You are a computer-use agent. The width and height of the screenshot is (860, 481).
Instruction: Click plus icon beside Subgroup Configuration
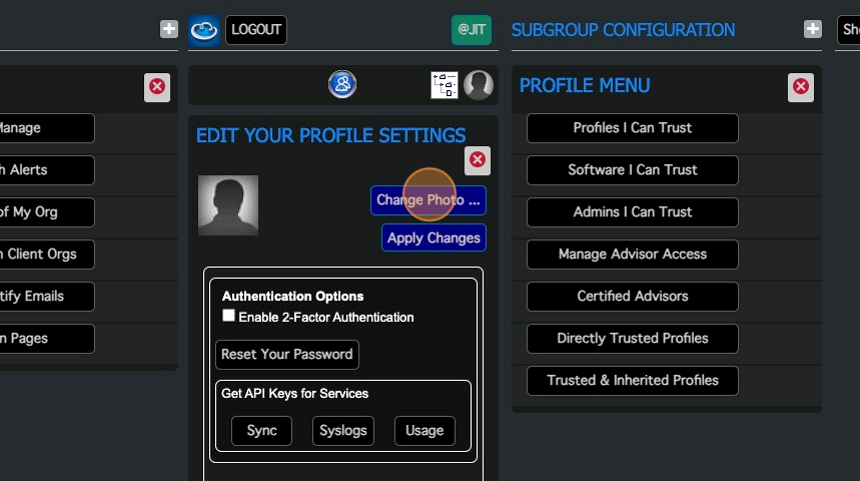(x=812, y=30)
